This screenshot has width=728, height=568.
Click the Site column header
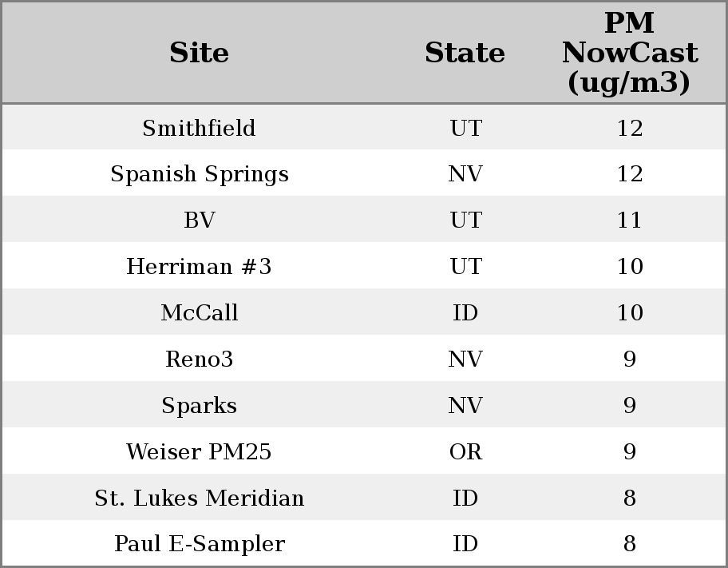tap(199, 53)
